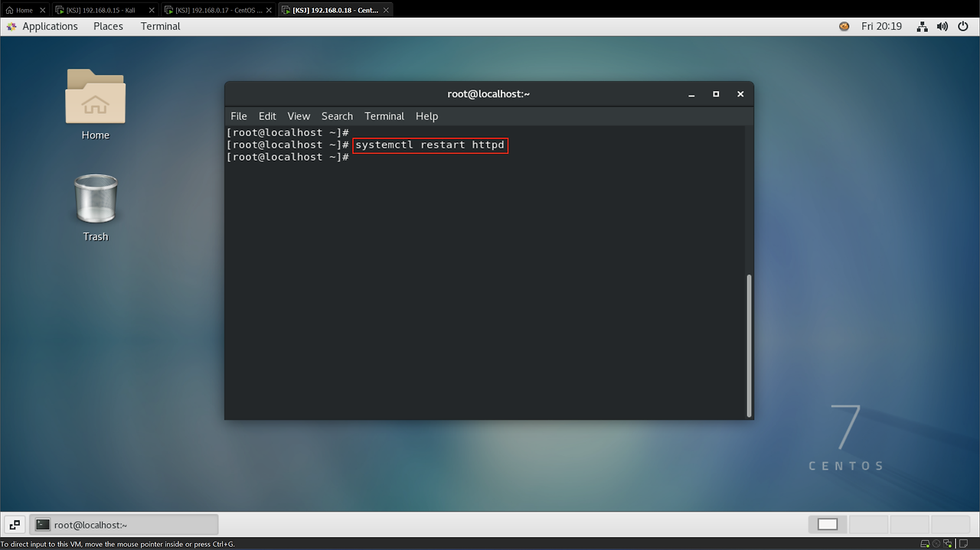This screenshot has height=550, width=980.
Task: Click the volume speaker icon in top panel
Action: click(x=942, y=26)
